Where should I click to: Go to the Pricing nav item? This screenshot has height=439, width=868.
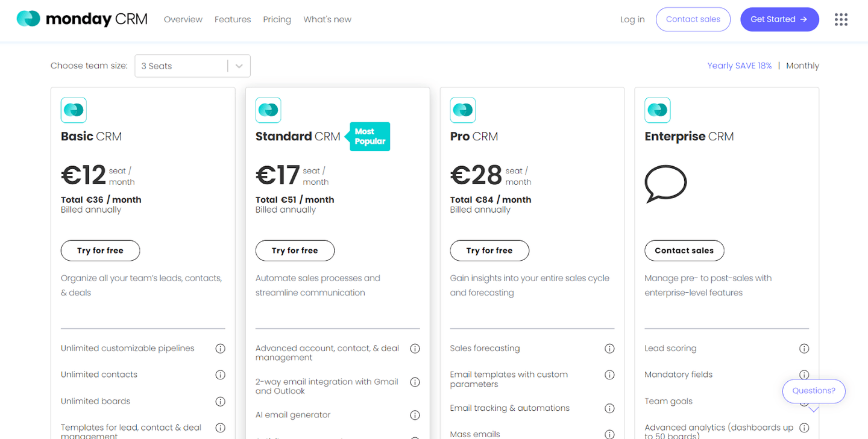[x=277, y=19]
